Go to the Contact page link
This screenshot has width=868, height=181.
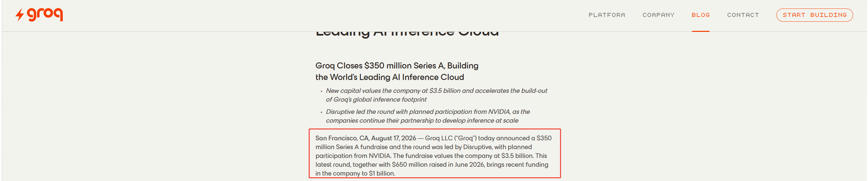(743, 15)
